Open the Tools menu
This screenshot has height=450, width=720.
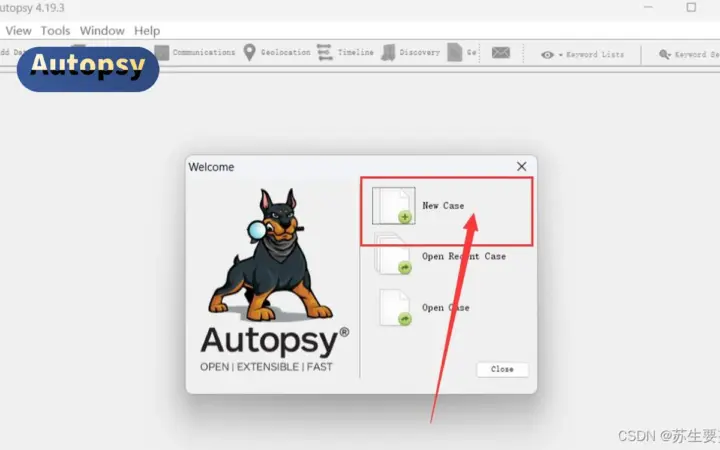(x=55, y=31)
